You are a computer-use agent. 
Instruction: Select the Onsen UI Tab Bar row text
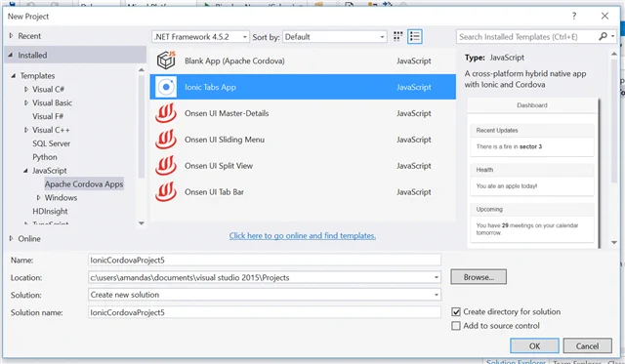point(214,192)
